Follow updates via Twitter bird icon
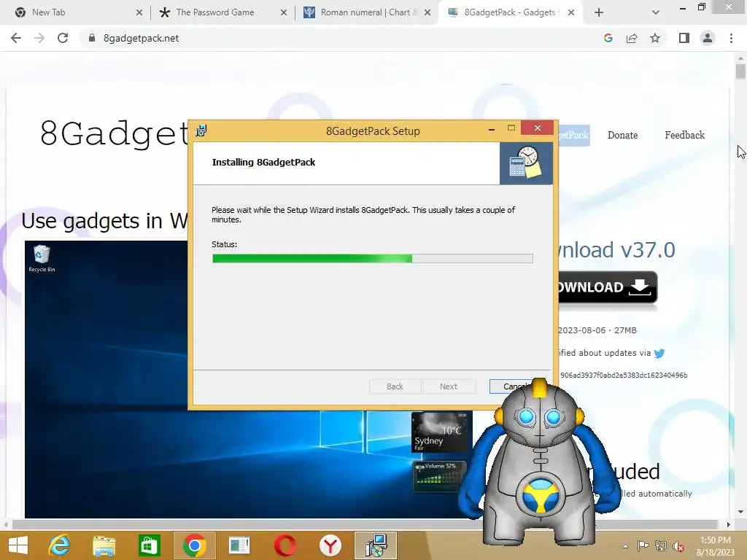747x560 pixels. click(x=659, y=354)
